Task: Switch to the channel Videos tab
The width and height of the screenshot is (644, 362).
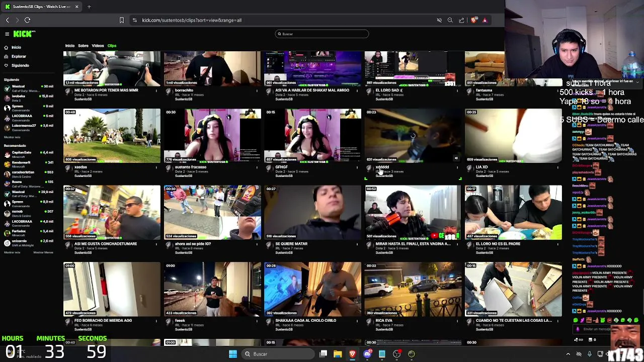Action: tap(98, 46)
